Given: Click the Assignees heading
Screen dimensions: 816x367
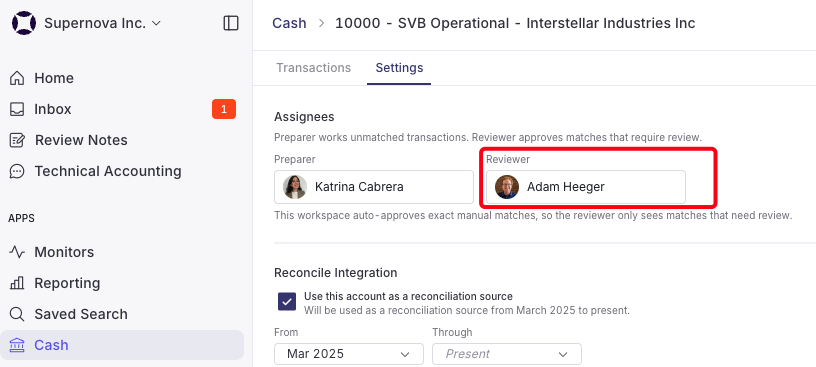Looking at the screenshot, I should click(x=304, y=117).
